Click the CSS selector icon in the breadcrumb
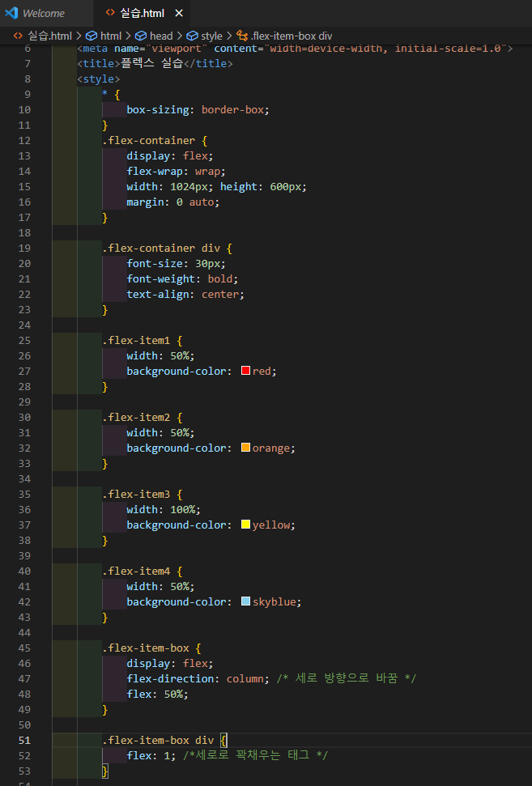Image resolution: width=532 pixels, height=786 pixels. click(242, 36)
